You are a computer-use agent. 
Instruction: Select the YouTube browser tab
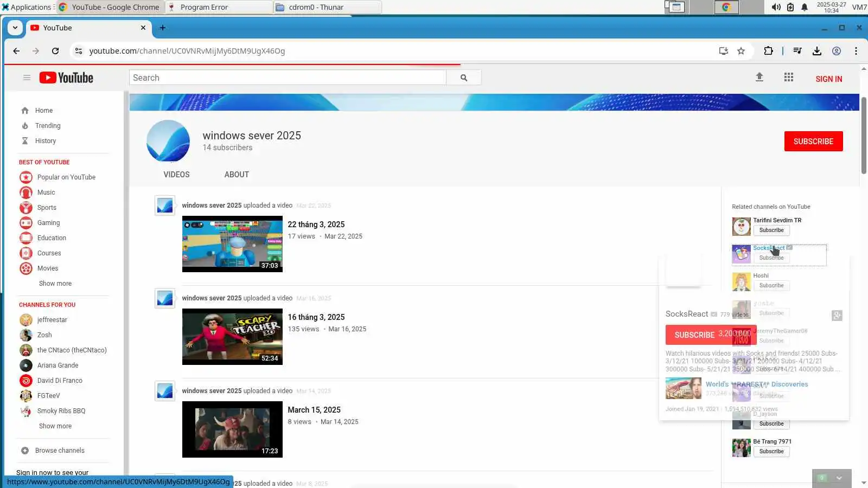[88, 28]
